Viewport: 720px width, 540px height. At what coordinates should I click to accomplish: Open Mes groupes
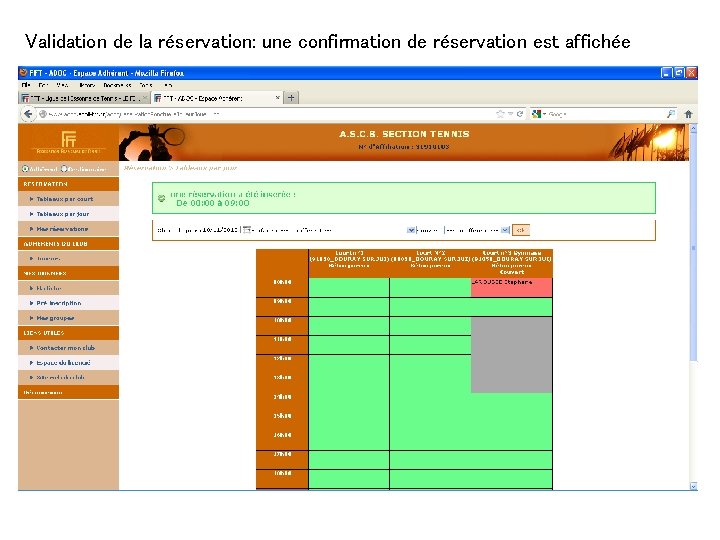coord(55,318)
